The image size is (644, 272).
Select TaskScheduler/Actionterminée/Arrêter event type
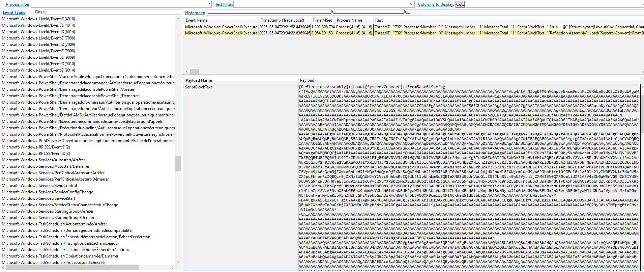pyautogui.click(x=54, y=224)
